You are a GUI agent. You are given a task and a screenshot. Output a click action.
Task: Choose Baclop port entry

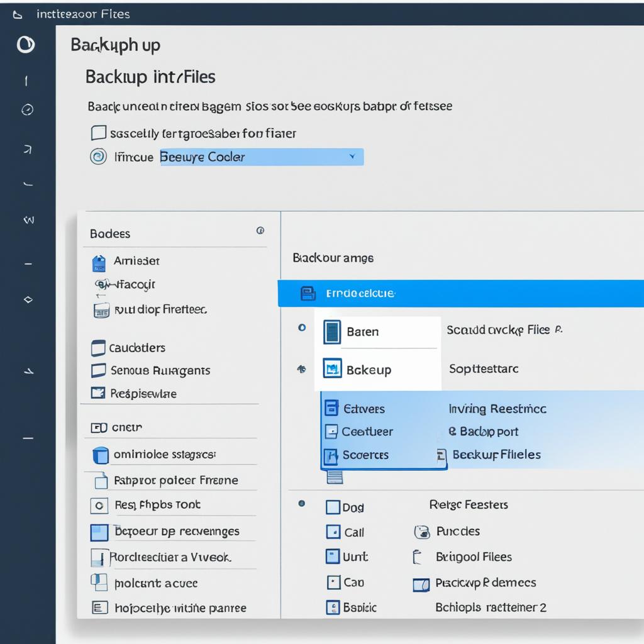click(x=483, y=431)
